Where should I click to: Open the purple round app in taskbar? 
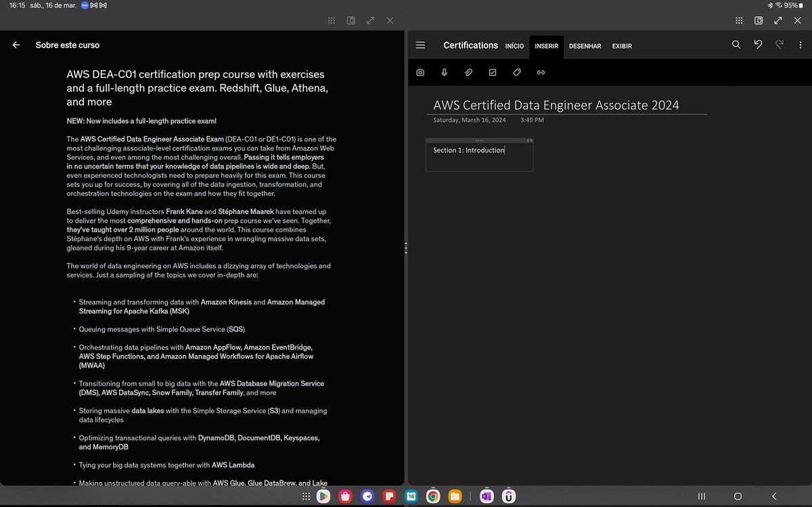pos(367,497)
